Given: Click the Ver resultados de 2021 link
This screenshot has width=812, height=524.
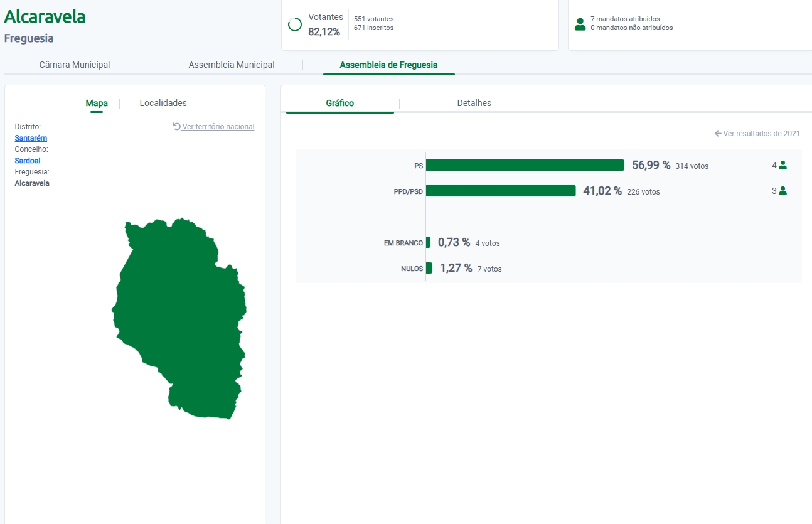Looking at the screenshot, I should pyautogui.click(x=761, y=134).
